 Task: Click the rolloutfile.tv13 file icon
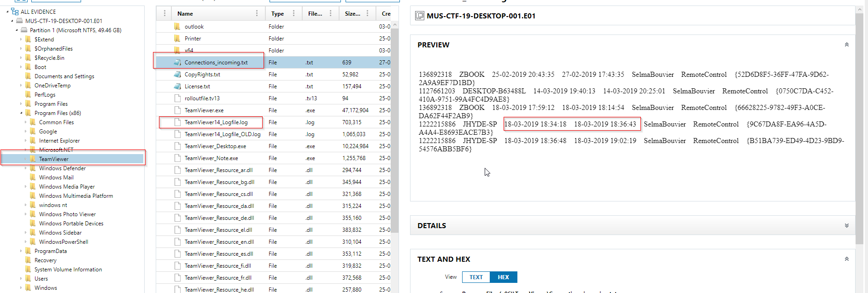tap(177, 98)
